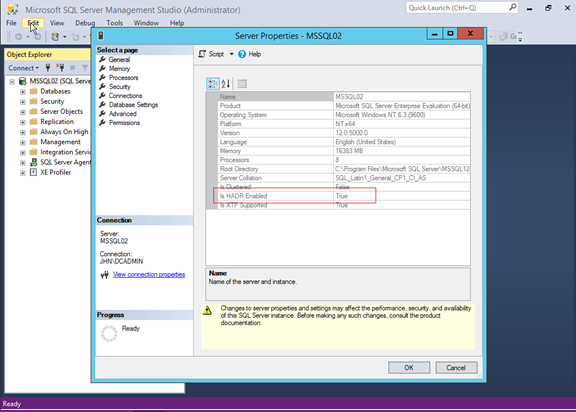Click the blue Help question mark icon

point(242,54)
